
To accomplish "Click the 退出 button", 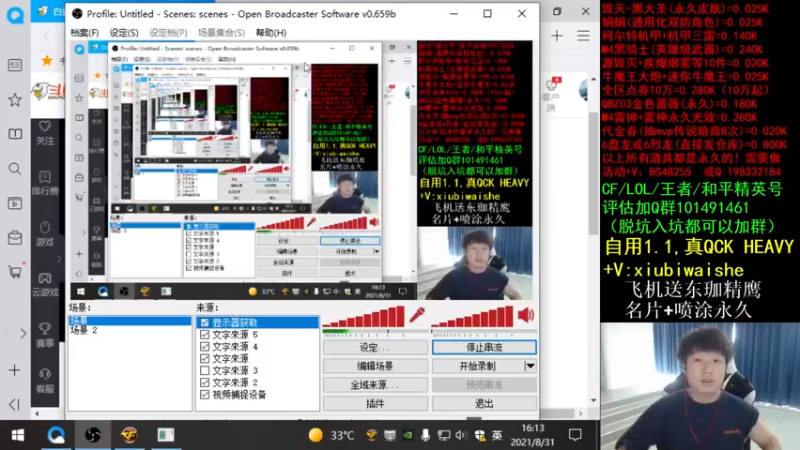I will point(484,404).
